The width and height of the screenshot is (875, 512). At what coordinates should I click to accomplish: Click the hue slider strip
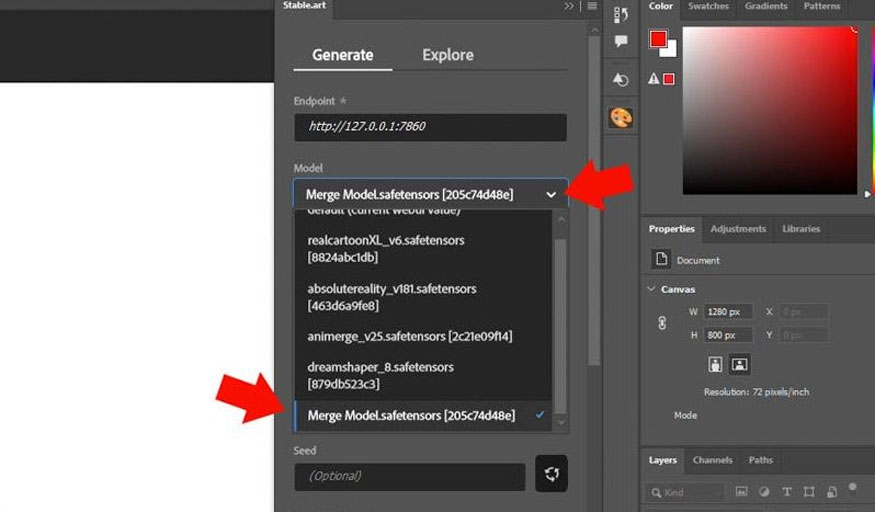coord(872,110)
